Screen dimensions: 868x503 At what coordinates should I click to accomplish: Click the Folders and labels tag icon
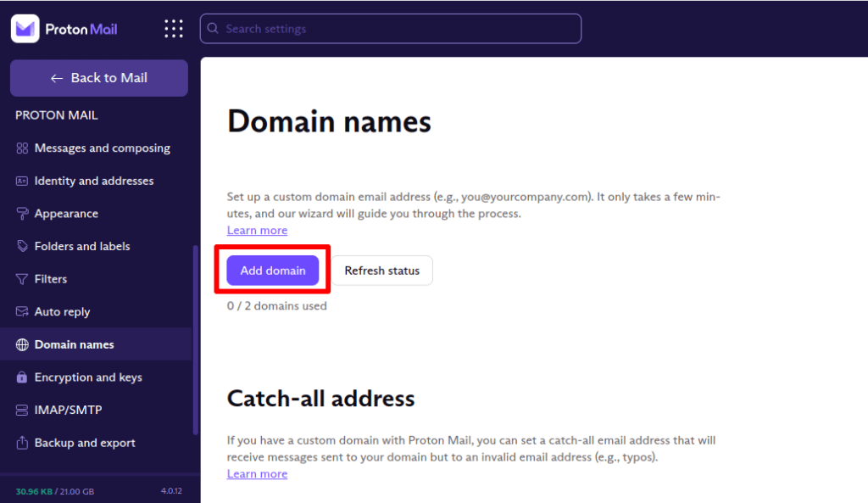click(x=20, y=246)
